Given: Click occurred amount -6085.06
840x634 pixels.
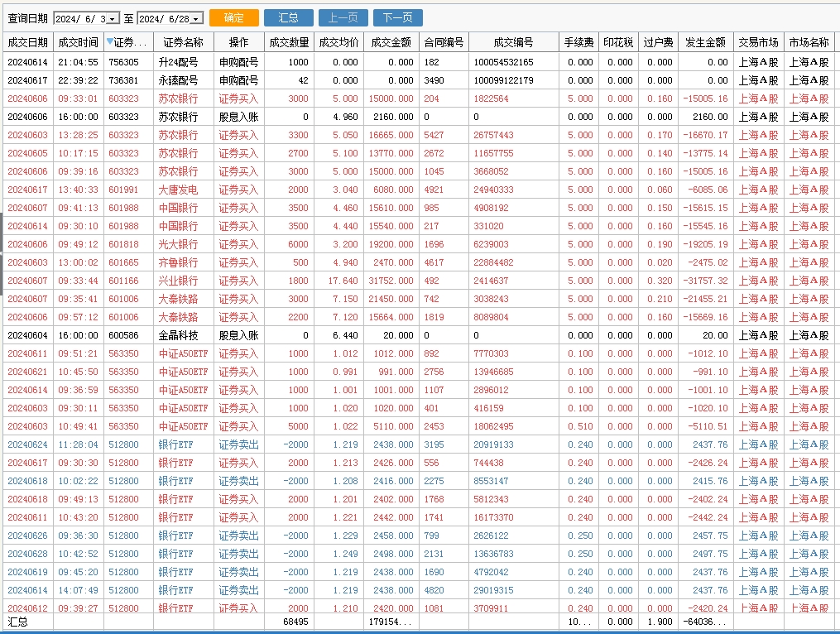Looking at the screenshot, I should pyautogui.click(x=708, y=190).
